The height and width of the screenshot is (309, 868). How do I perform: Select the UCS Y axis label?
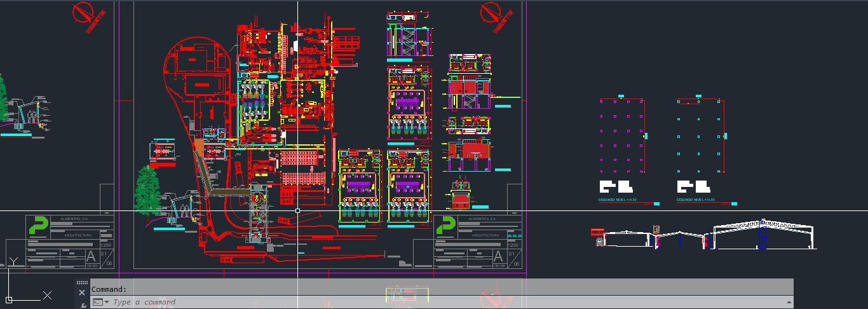13,261
